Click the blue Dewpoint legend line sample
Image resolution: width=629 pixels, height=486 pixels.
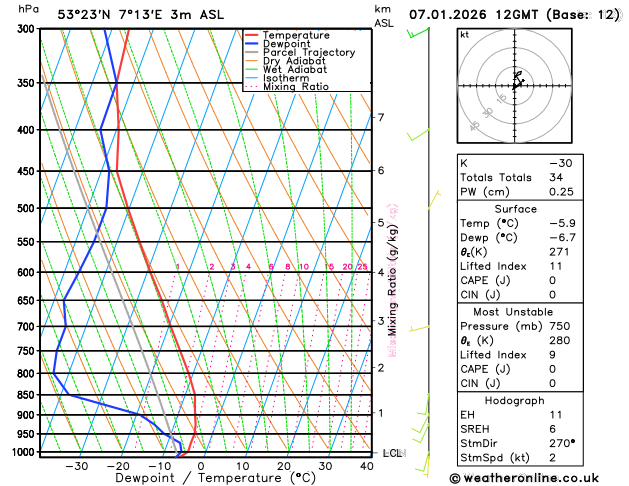point(252,44)
